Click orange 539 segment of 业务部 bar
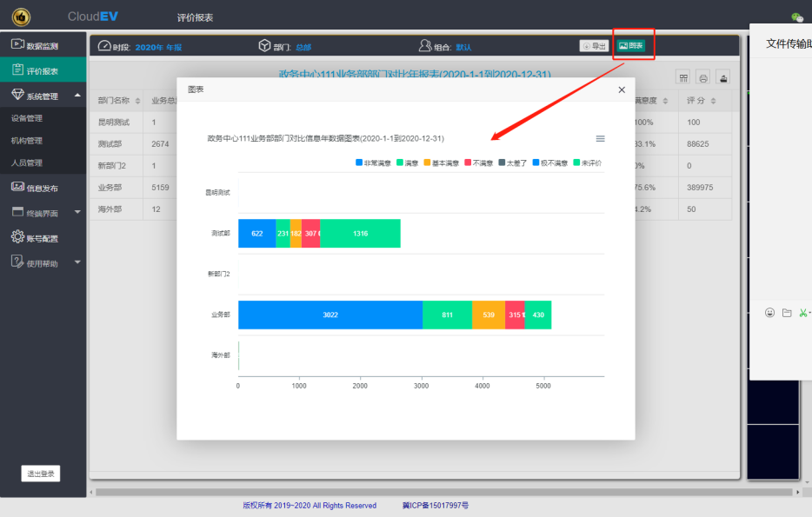The image size is (812, 517). click(x=489, y=315)
